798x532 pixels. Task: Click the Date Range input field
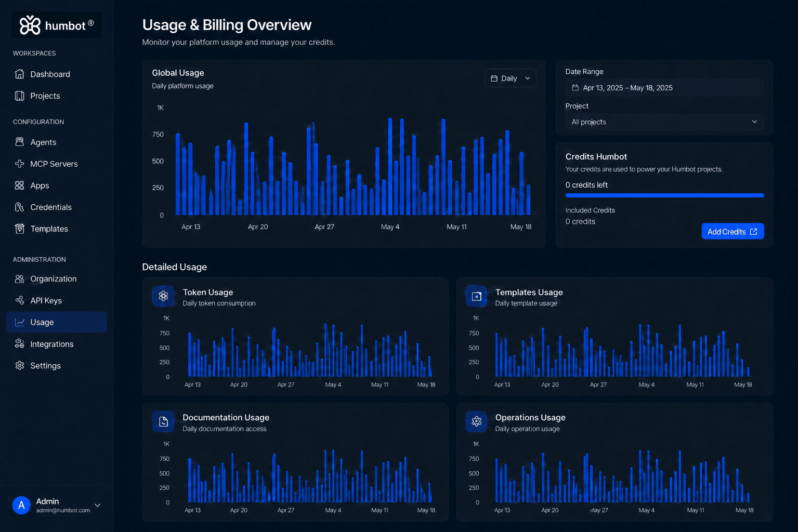click(x=664, y=88)
